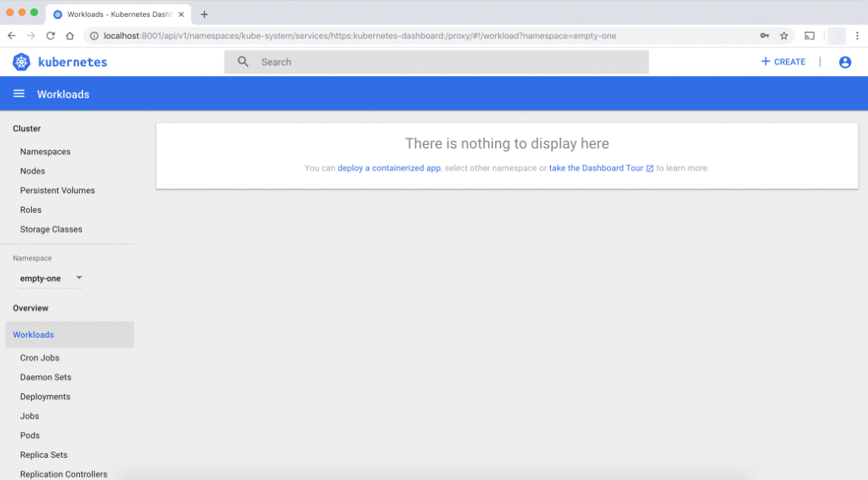
Task: Click the browser extension icon beside cast
Action: coord(837,36)
